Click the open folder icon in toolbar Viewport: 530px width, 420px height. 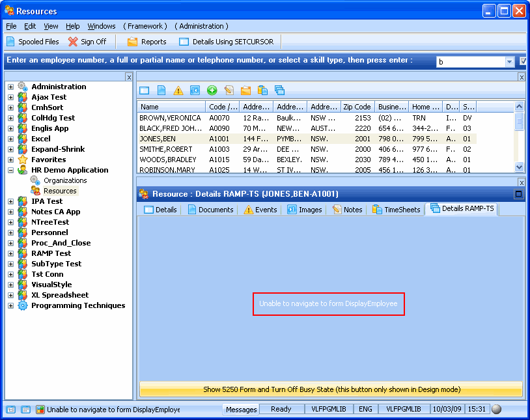[x=245, y=91]
